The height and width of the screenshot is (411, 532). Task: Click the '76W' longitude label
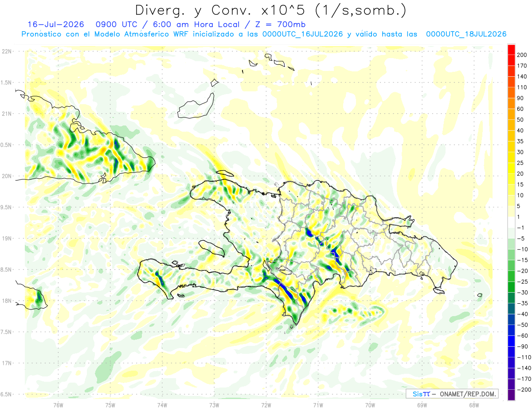pyautogui.click(x=58, y=405)
